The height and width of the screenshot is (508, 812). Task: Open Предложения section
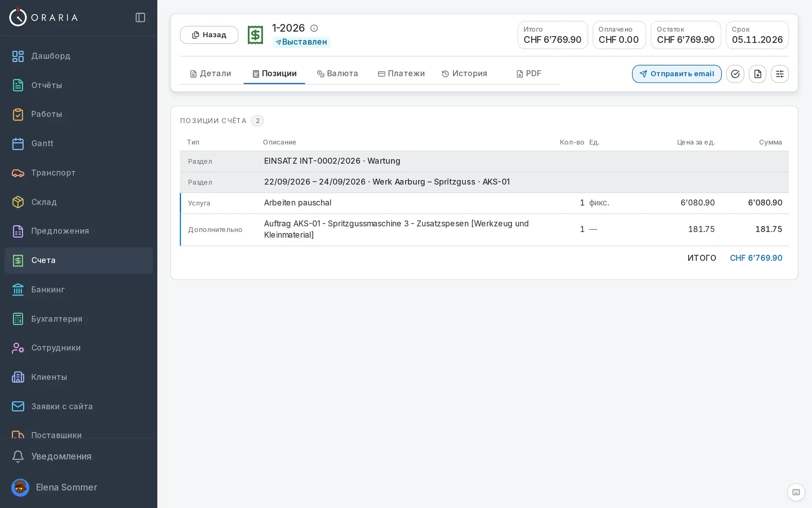point(79,231)
